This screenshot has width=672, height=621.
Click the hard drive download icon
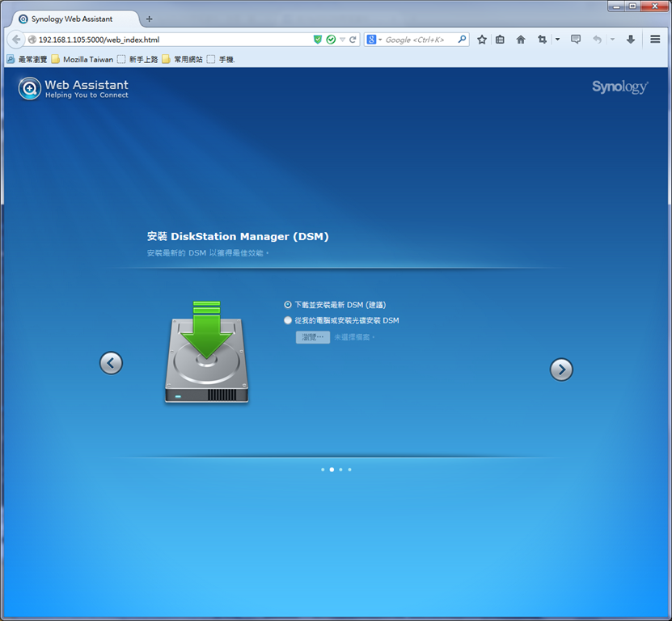(x=206, y=353)
